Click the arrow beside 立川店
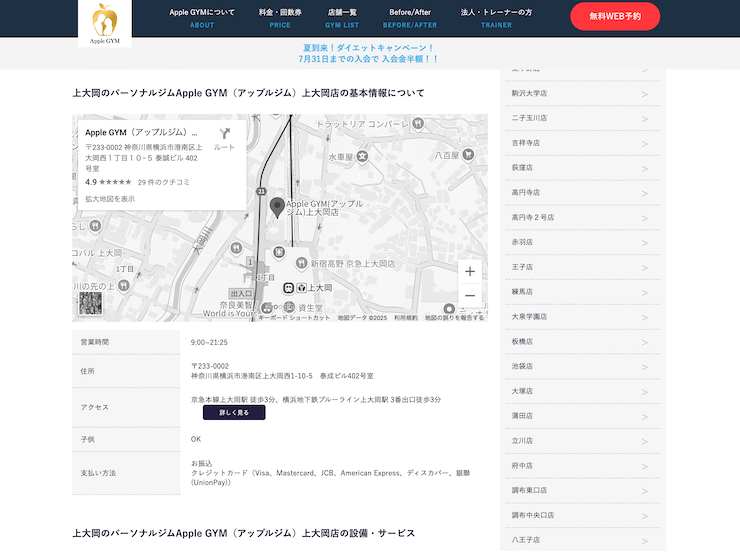 pos(645,442)
